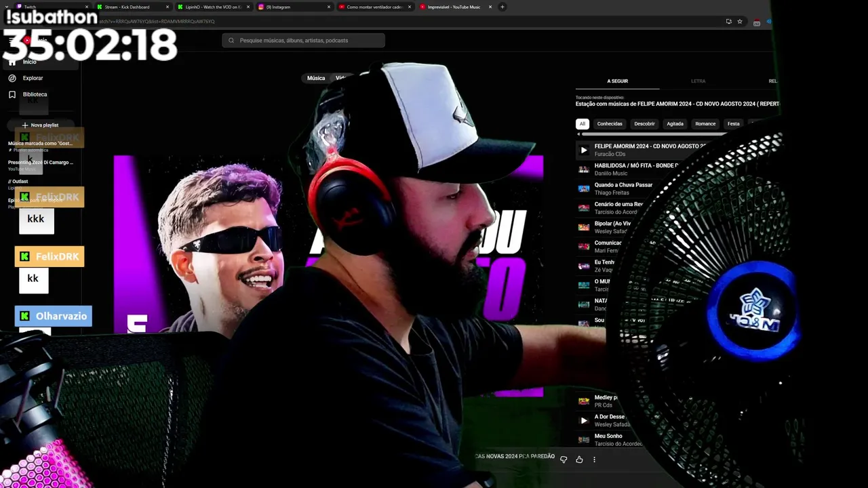Close the Instagram browser tab
This screenshot has width=868, height=488.
329,7
